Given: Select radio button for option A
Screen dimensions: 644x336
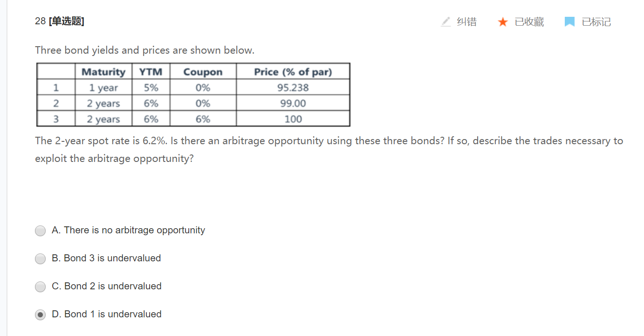Looking at the screenshot, I should point(41,231).
